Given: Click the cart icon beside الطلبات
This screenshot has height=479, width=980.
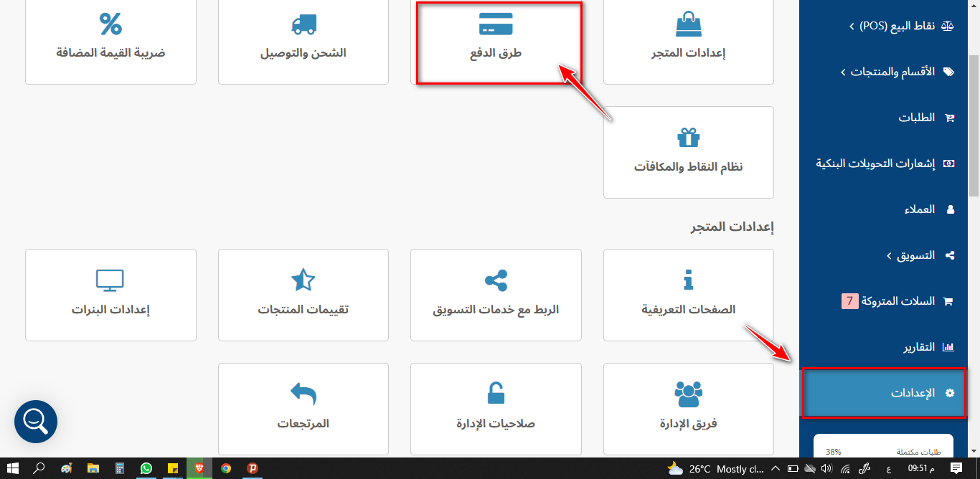Looking at the screenshot, I should click(x=950, y=118).
